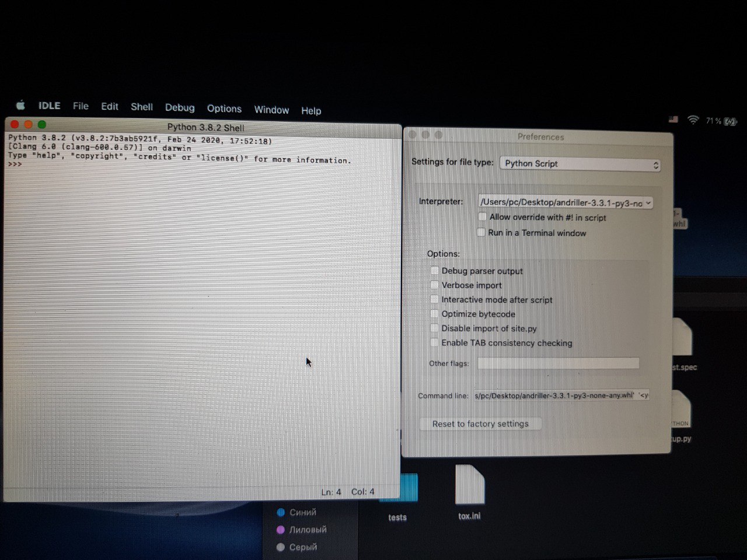Screen dimensions: 747x560
Task: Open the Apple menu
Action: point(20,106)
